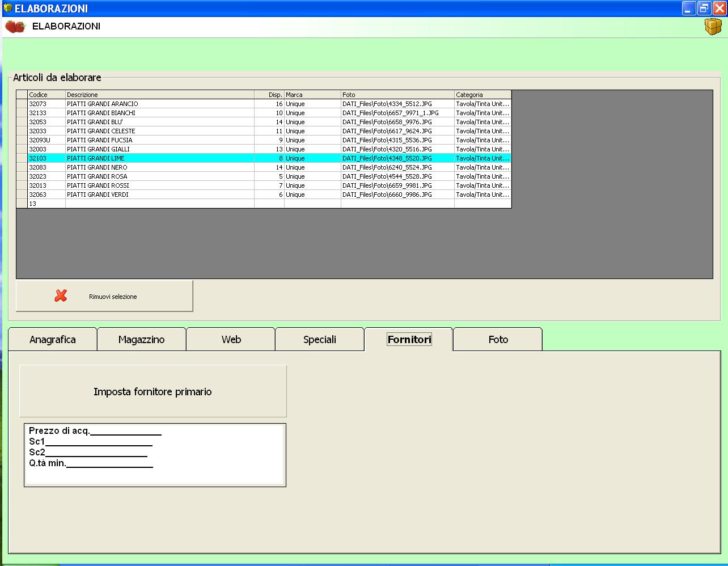Click the Marca column header
728x566 pixels.
click(312, 95)
